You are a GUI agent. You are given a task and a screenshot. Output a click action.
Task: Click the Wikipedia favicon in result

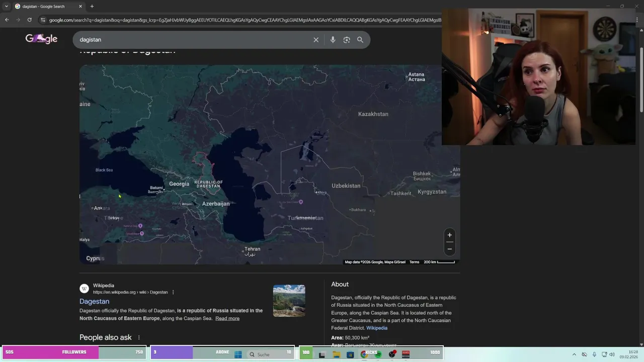pyautogui.click(x=84, y=289)
